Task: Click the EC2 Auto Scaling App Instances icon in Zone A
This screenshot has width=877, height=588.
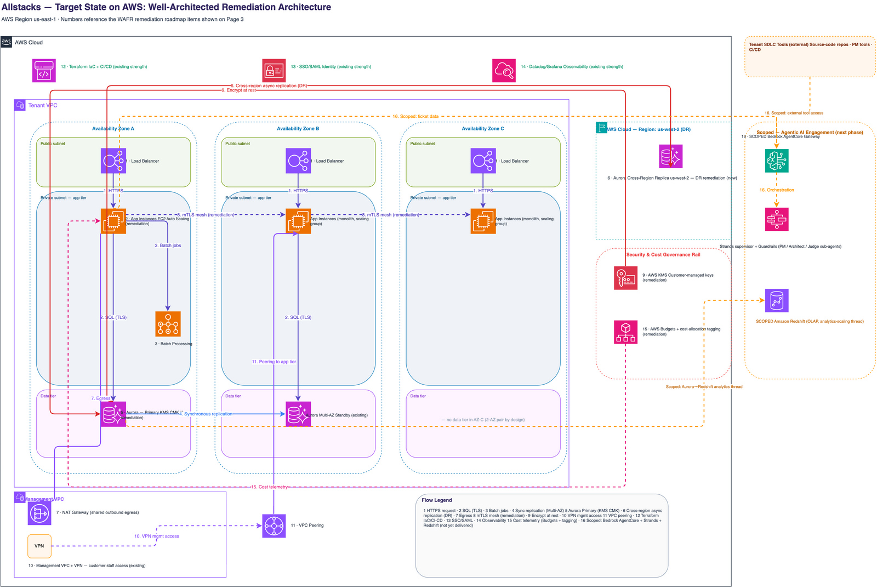Action: point(113,221)
